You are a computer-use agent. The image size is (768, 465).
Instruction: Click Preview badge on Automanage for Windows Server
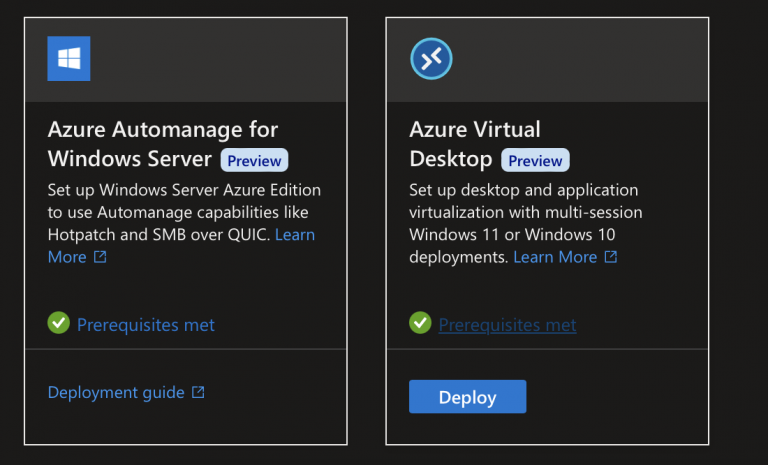(254, 160)
